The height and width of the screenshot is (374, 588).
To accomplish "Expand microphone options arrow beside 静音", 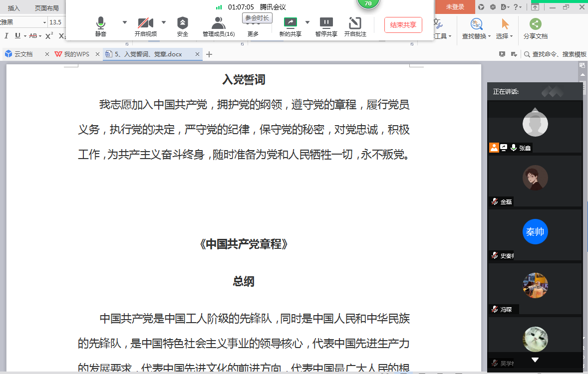I will tap(125, 22).
